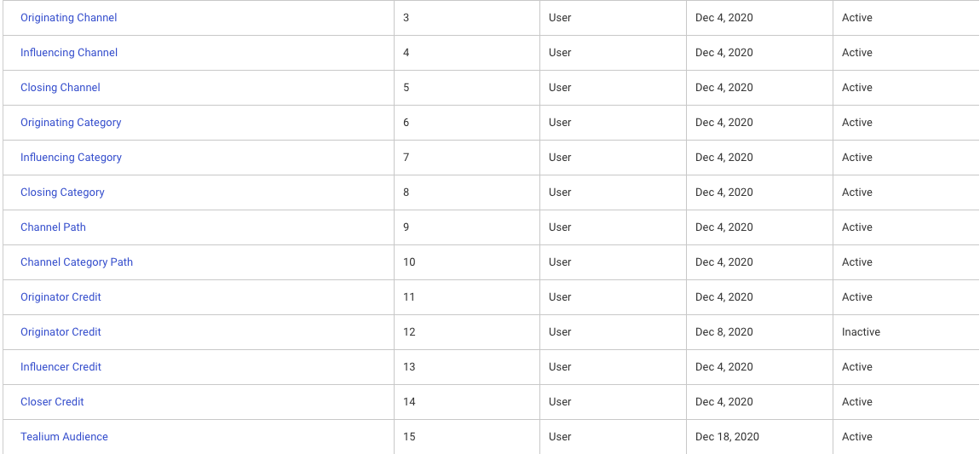Select the Originating Category link

(71, 123)
